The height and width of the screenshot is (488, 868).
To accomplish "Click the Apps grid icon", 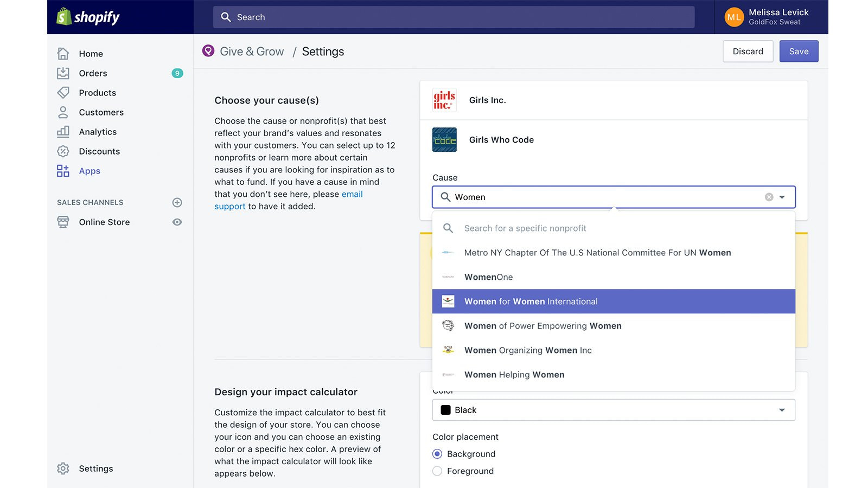I will coord(63,171).
